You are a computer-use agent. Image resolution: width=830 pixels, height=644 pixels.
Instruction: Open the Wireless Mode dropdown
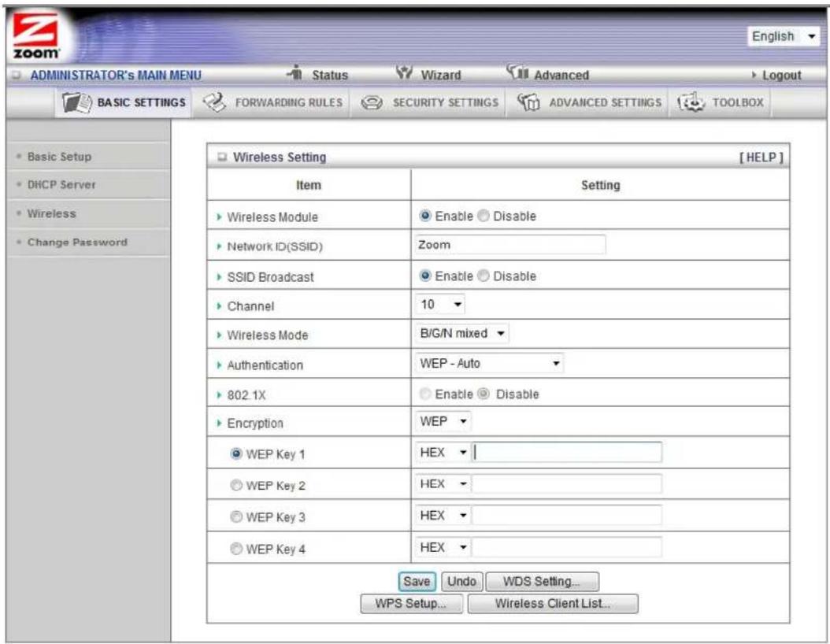(x=461, y=333)
